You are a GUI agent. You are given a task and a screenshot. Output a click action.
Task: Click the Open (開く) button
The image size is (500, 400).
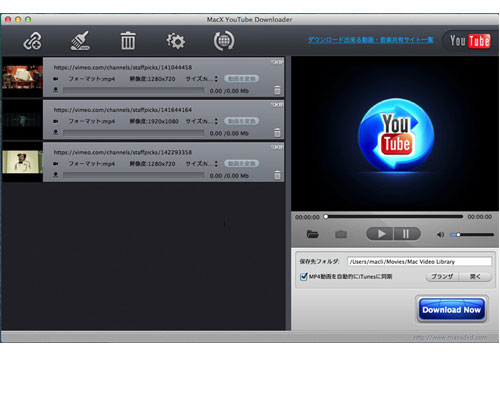click(x=475, y=276)
